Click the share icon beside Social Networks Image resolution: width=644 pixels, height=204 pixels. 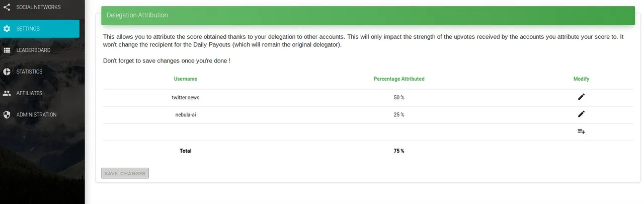click(7, 7)
